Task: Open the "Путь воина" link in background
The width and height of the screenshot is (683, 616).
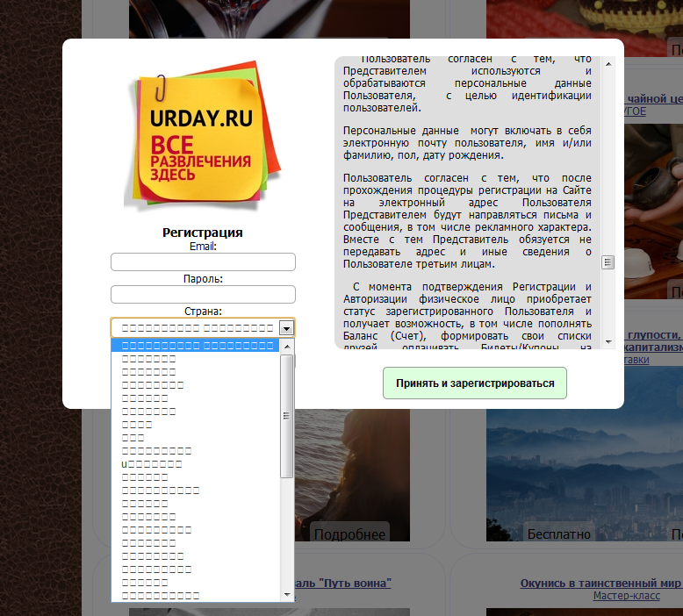Action: tap(343, 583)
